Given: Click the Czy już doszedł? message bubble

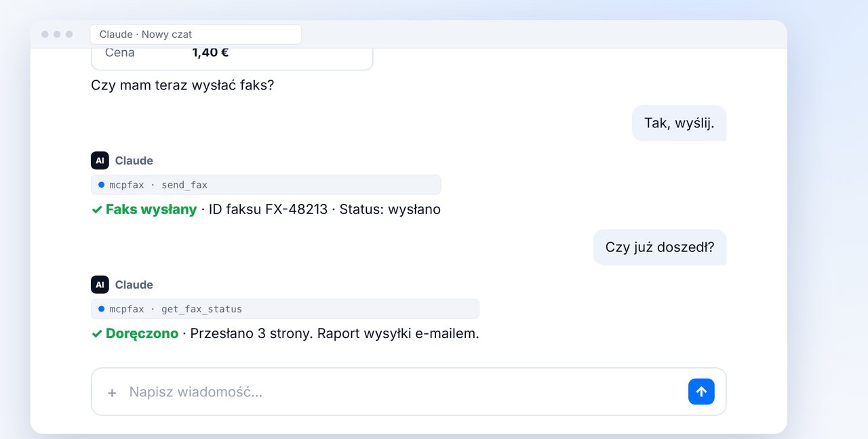Looking at the screenshot, I should click(660, 247).
